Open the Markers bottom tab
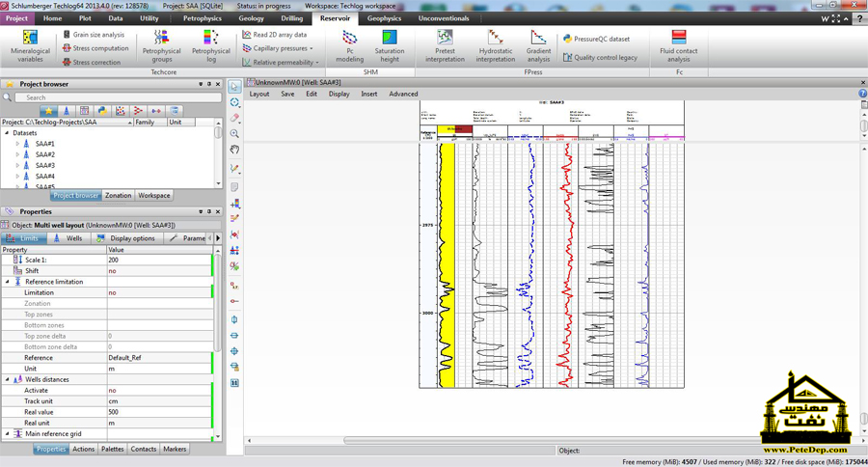 175,450
